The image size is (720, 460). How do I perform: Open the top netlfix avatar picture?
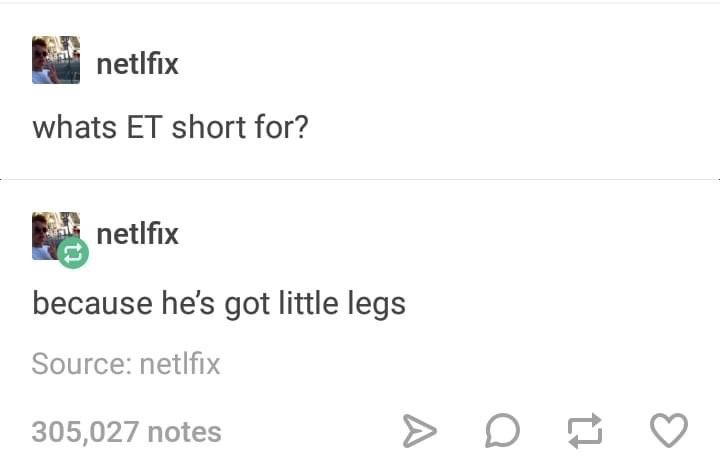click(x=56, y=60)
